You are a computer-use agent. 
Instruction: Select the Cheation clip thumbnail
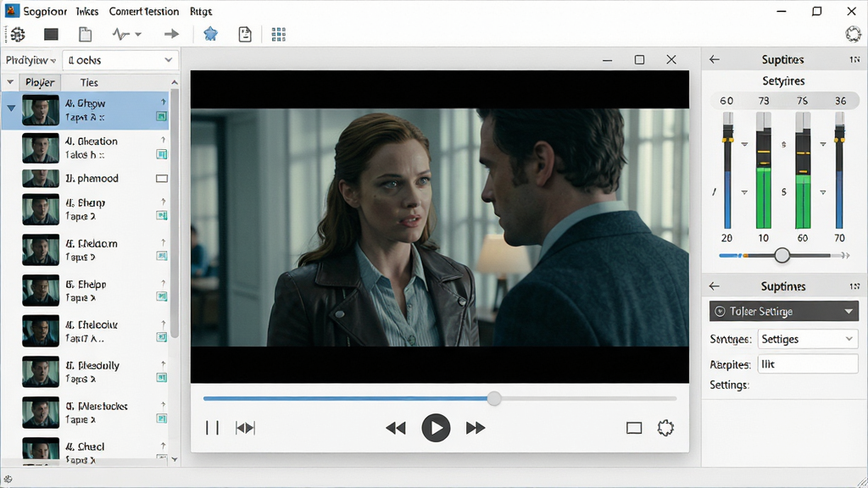pos(41,147)
